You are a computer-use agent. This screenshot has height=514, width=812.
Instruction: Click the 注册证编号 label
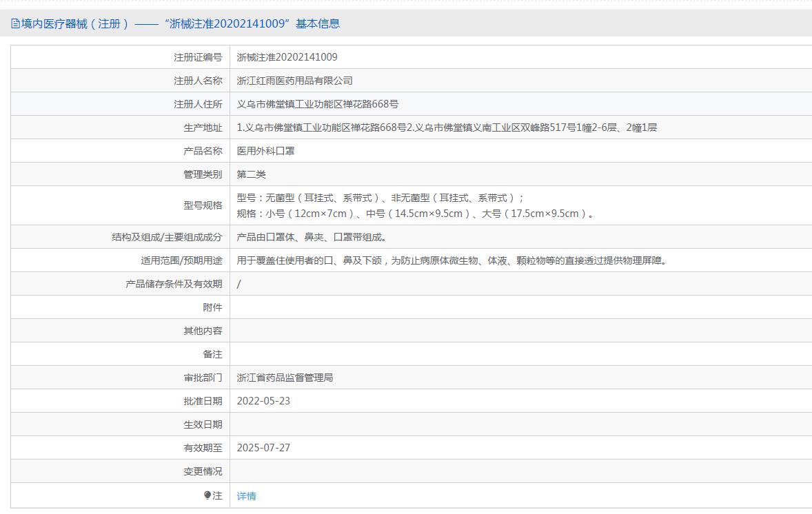point(198,57)
